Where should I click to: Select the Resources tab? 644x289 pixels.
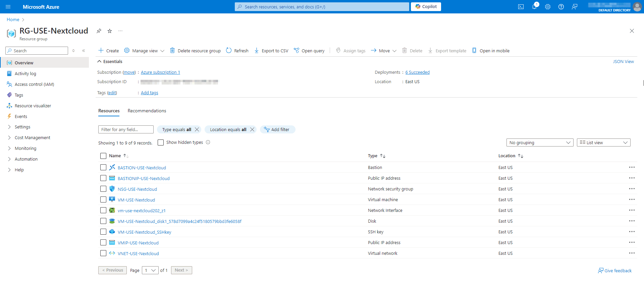point(109,111)
